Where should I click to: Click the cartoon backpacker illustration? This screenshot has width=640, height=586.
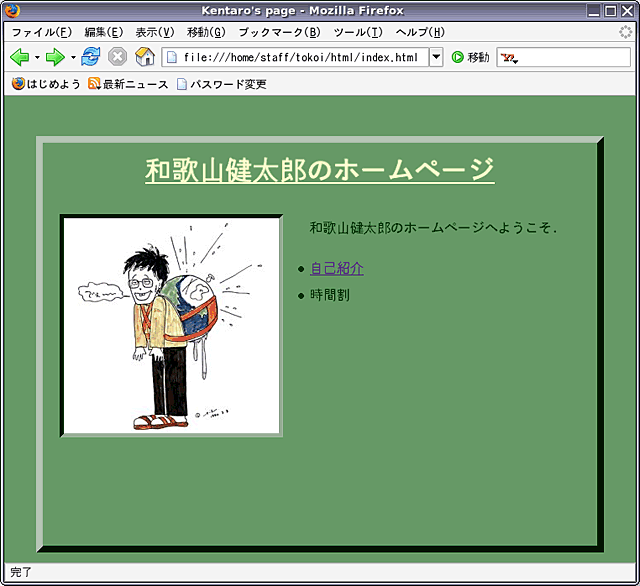171,326
